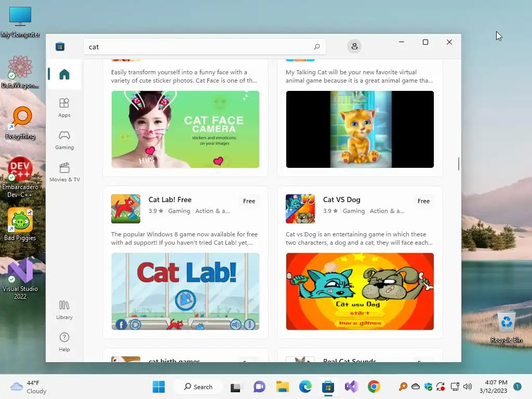Open Movies & TV section
The image size is (532, 399).
point(64,172)
